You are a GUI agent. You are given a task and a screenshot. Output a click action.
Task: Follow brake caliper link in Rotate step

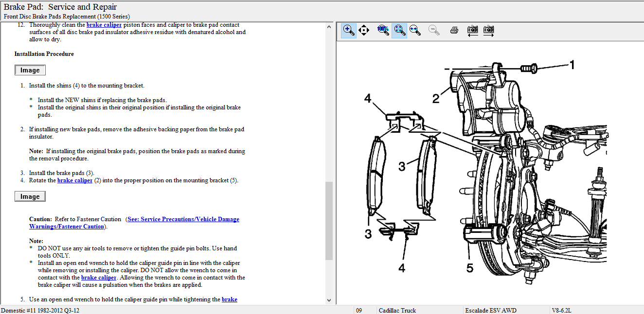(74, 180)
